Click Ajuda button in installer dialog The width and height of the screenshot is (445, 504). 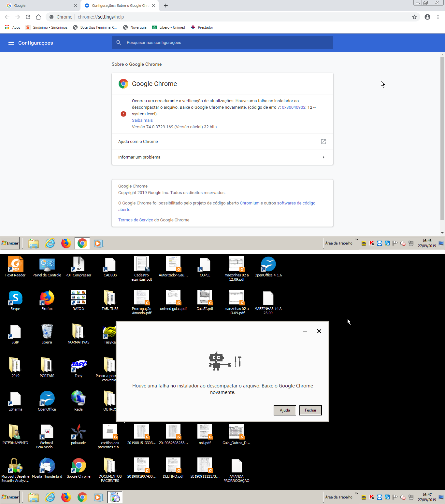tap(285, 410)
